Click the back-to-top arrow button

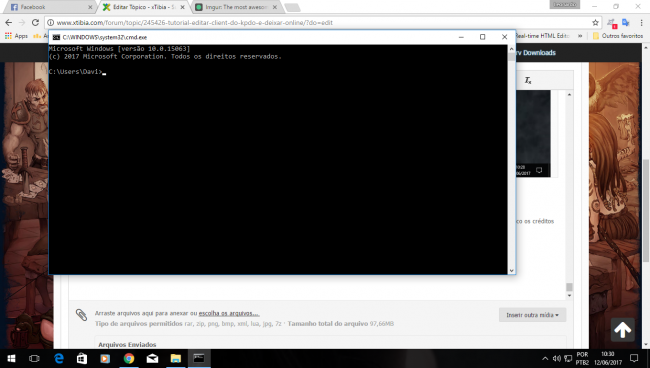[x=622, y=330]
